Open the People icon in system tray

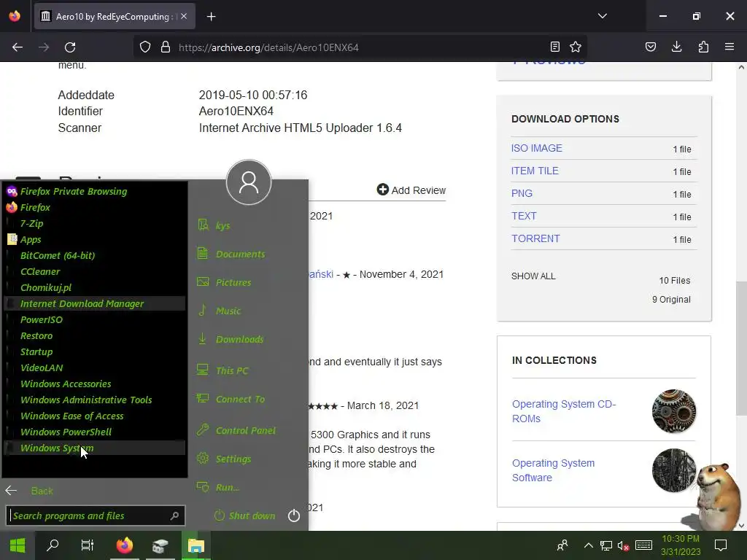click(x=562, y=545)
